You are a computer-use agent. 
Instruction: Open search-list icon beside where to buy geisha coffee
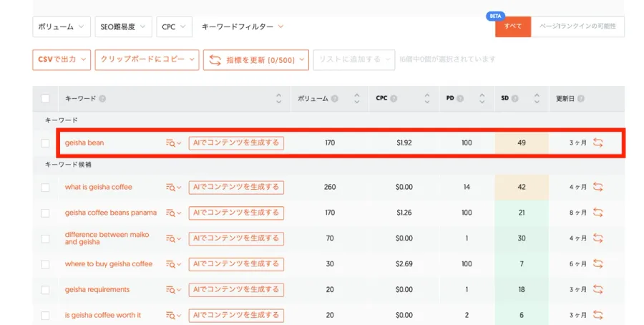(x=173, y=264)
